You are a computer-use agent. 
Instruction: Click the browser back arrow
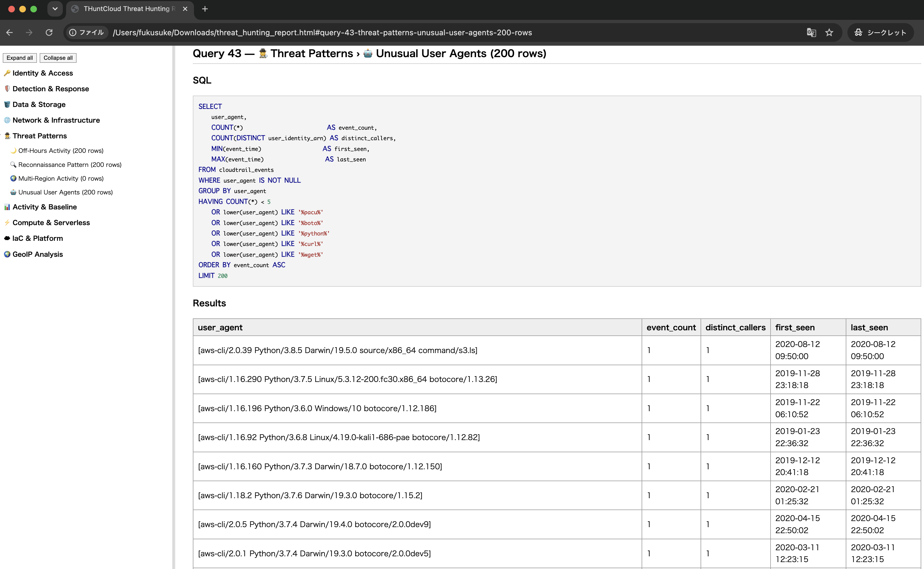10,32
